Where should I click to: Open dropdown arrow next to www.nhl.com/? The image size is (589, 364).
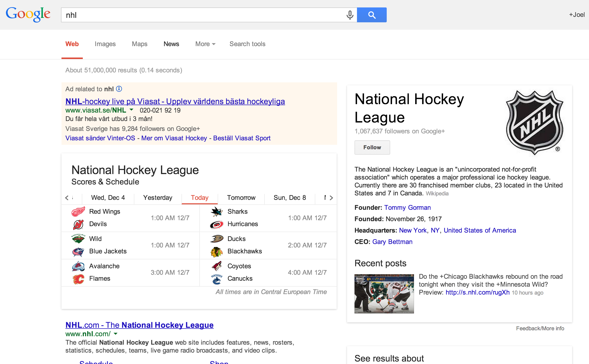tap(116, 334)
